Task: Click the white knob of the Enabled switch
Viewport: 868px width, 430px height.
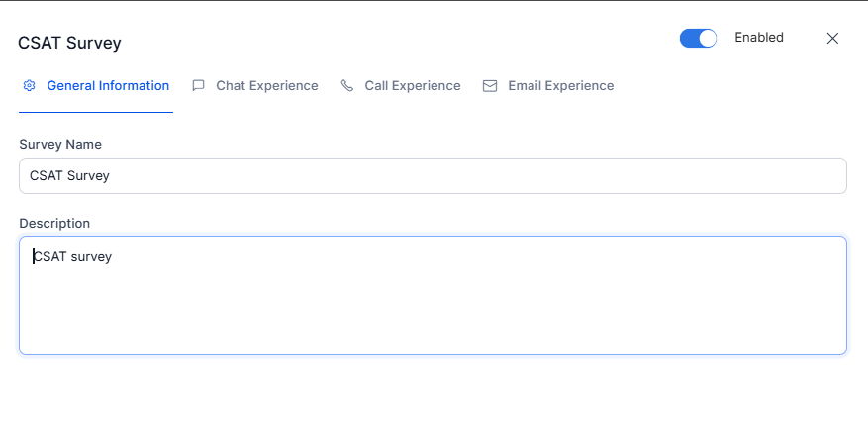Action: pos(707,38)
